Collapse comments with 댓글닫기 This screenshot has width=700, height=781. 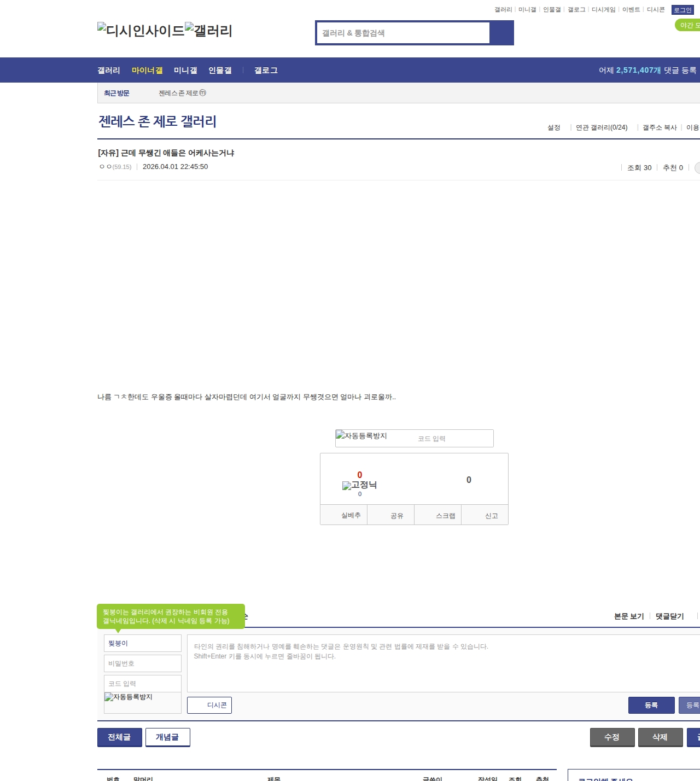pos(670,616)
